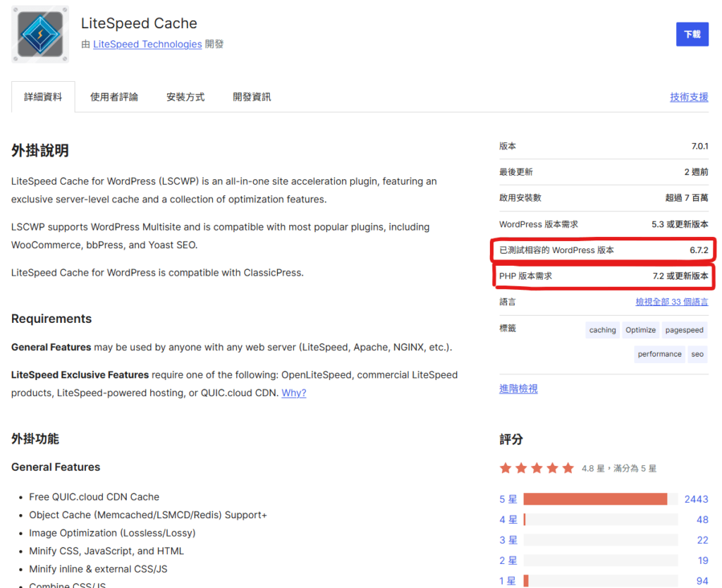Screen dimensions: 722x588
Task: Click the 2443 five-star review count
Action: (696, 499)
